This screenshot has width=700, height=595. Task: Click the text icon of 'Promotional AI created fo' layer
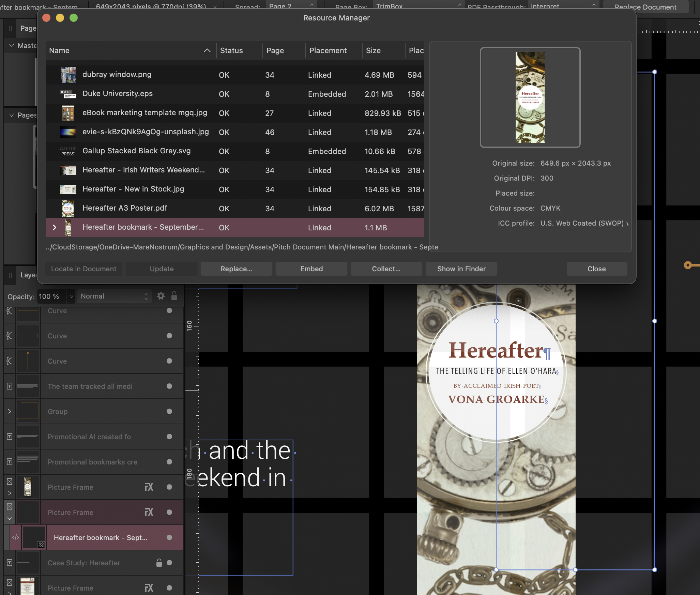pyautogui.click(x=10, y=437)
